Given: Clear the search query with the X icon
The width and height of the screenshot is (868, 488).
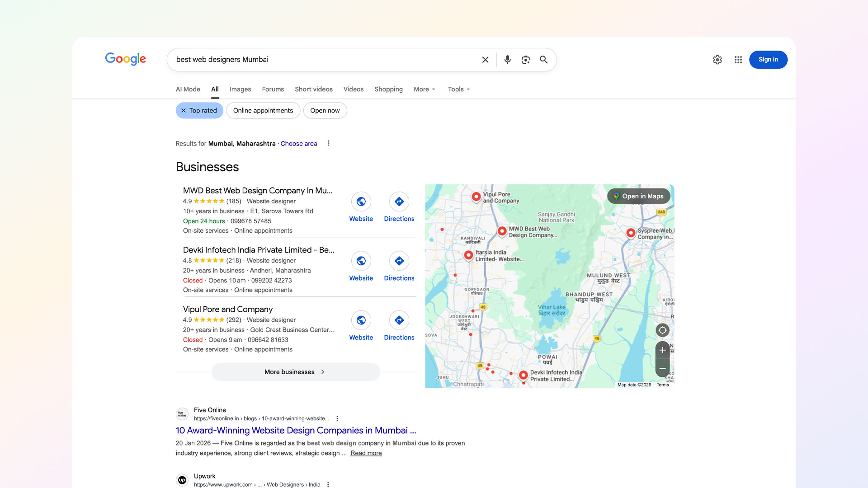Looking at the screenshot, I should 485,59.
